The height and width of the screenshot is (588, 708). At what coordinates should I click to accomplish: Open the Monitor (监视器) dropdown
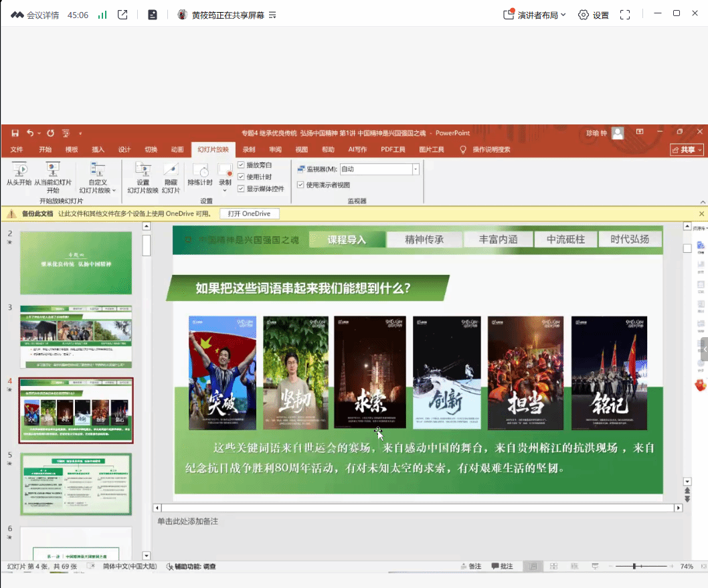[x=416, y=169]
